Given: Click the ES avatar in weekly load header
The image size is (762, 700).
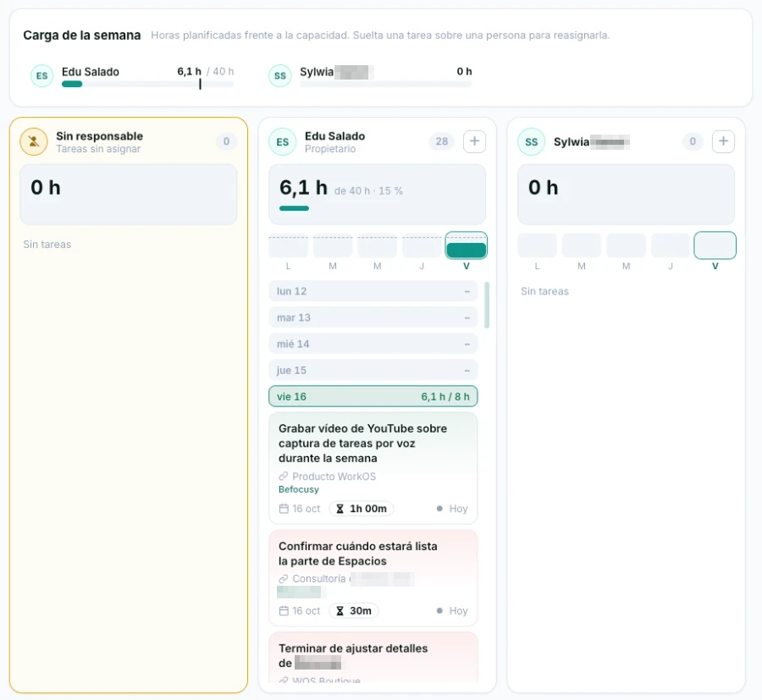Looking at the screenshot, I should (41, 76).
